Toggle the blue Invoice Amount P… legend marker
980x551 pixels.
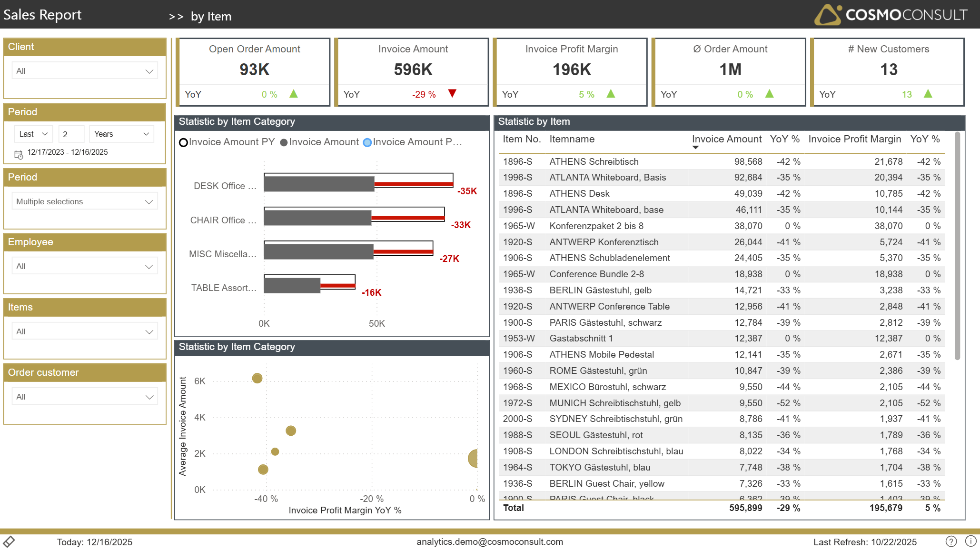pos(367,142)
